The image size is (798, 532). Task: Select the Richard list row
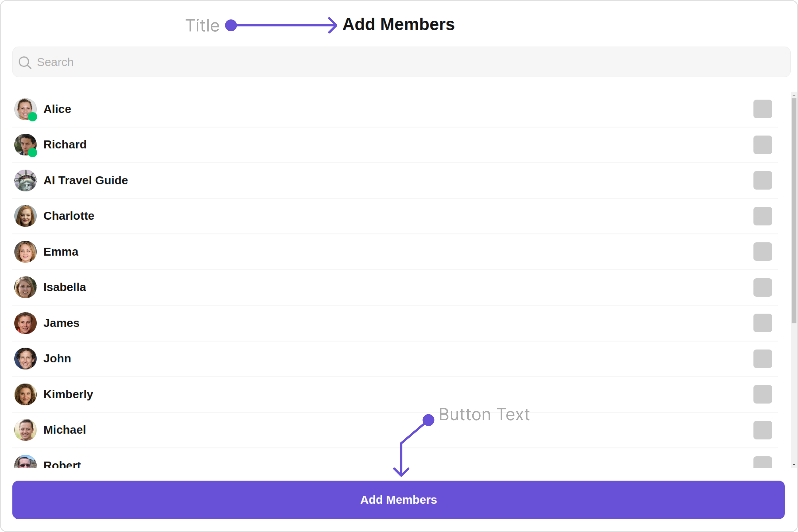(x=395, y=145)
